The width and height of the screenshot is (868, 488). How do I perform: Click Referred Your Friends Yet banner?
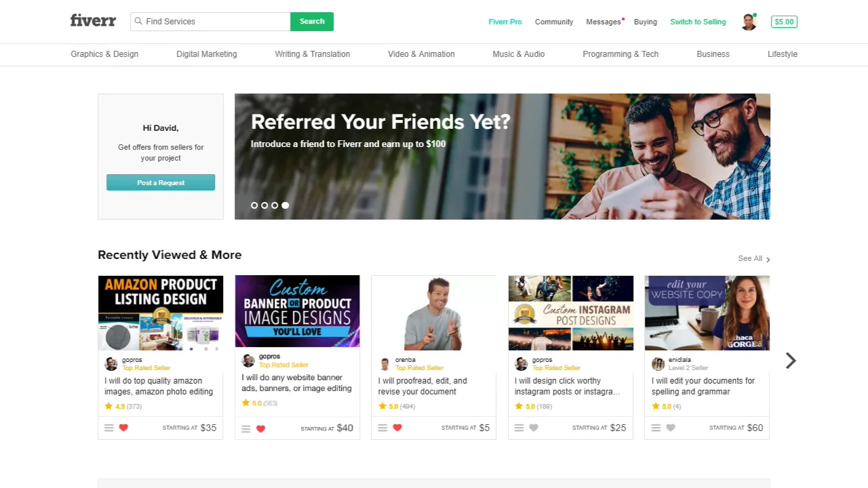tap(502, 157)
